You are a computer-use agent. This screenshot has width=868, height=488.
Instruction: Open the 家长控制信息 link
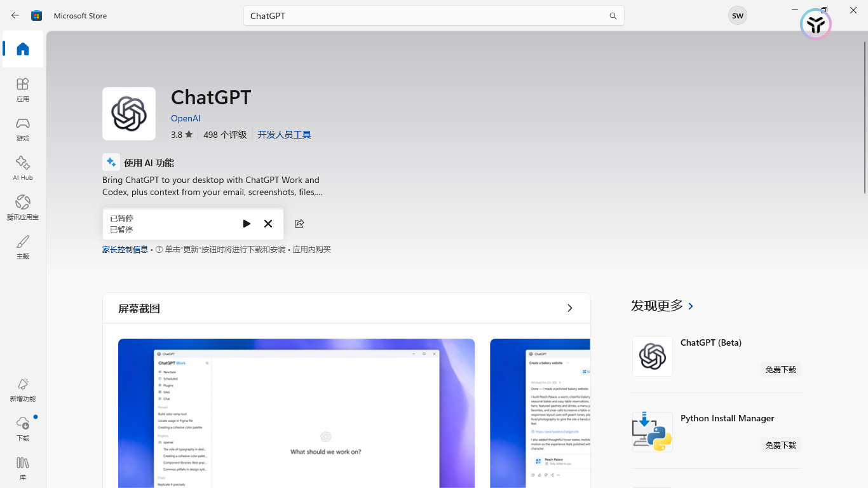(125, 250)
